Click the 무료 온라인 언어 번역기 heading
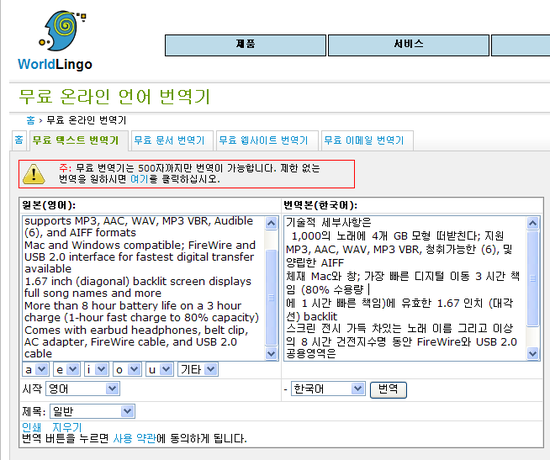Image resolution: width=550 pixels, height=460 pixels. pos(114,96)
